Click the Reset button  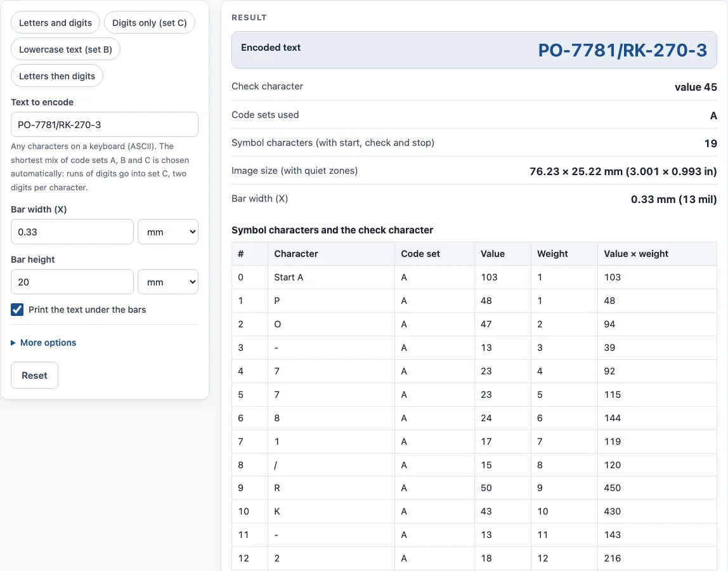point(34,376)
